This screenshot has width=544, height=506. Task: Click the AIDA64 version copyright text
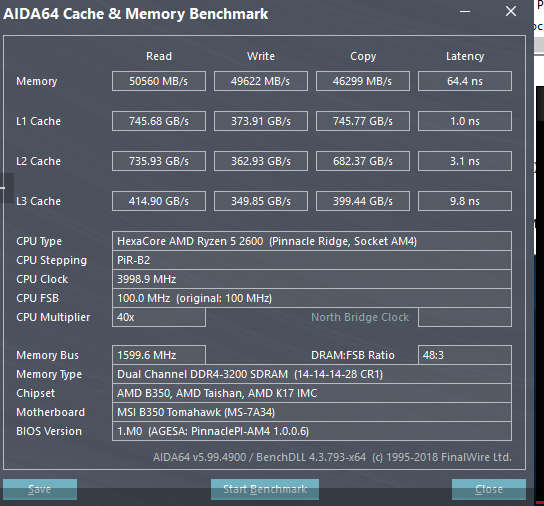(x=332, y=457)
